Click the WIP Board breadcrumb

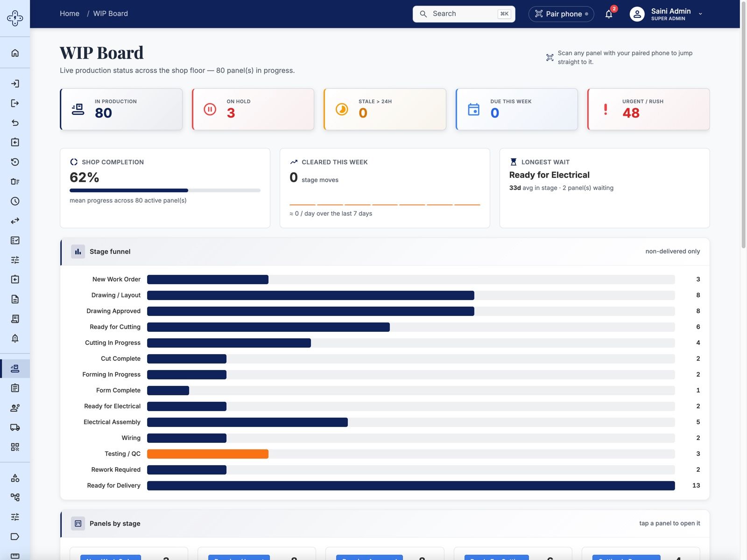click(x=111, y=14)
